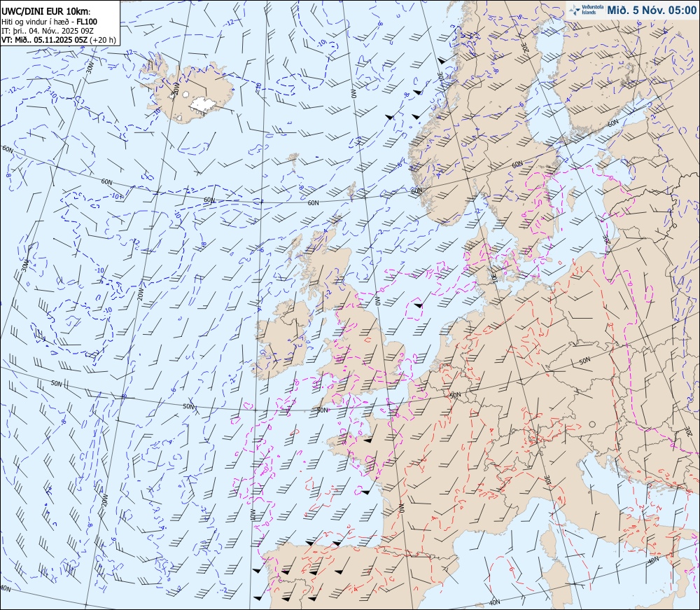Click the "Hiti og vindur í hæð - FL100" line
Viewport: 700px width, 610px height.
click(49, 22)
